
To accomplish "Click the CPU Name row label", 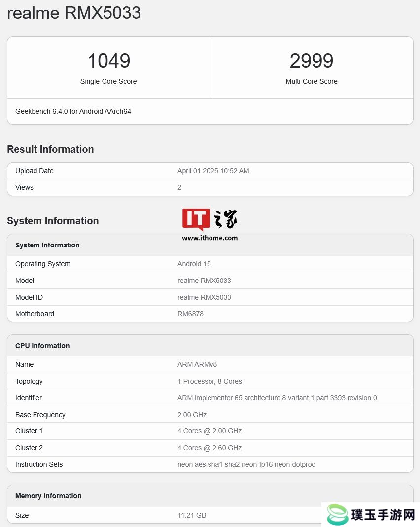I will [x=24, y=364].
